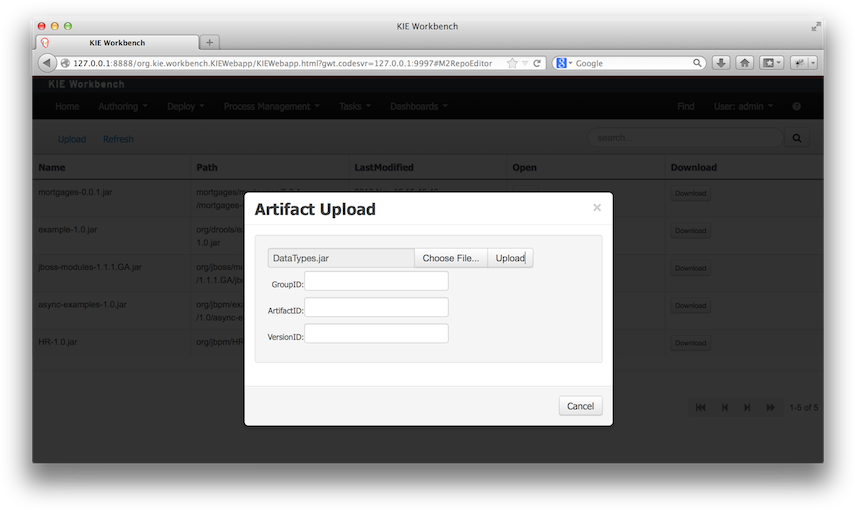Click the Choose File... button
Screen dimensions: 855x510
[x=451, y=258]
